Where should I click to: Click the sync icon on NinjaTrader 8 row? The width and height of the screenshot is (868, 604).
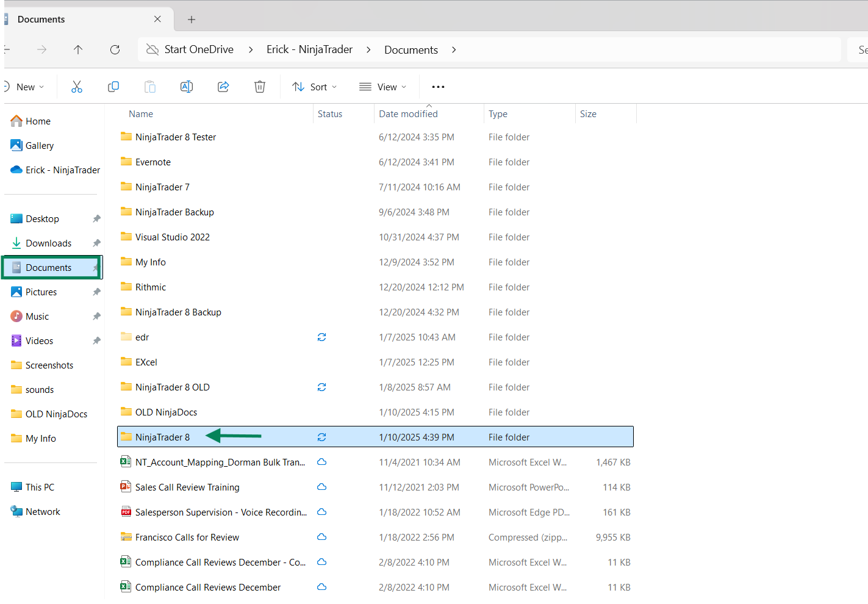[322, 437]
